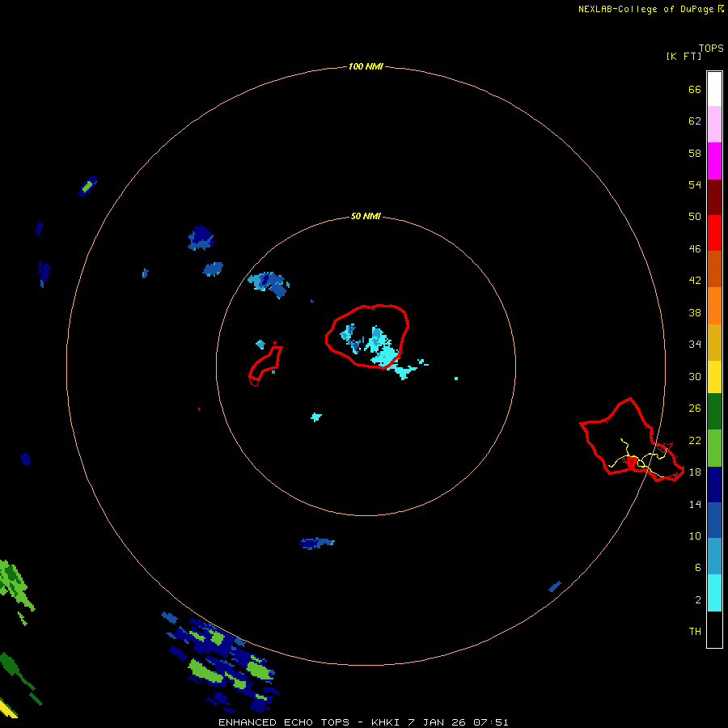Choose the light green legend swatch
The width and height of the screenshot is (728, 728).
714,448
